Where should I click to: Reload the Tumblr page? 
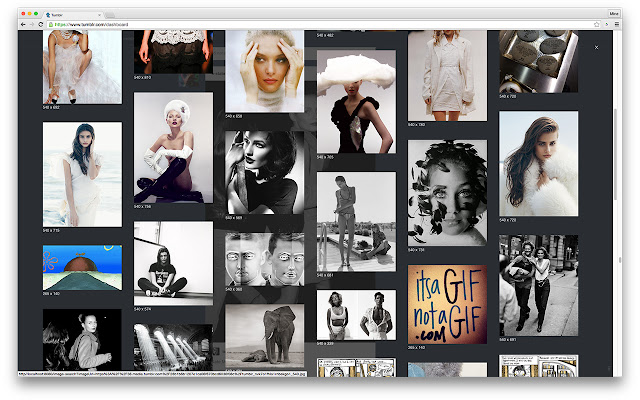click(40, 24)
